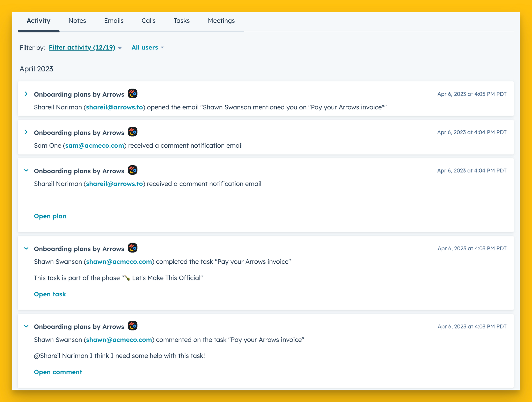Click the Arrows icon on the task comment entry
Screen dimensions: 532x402
(x=132, y=326)
